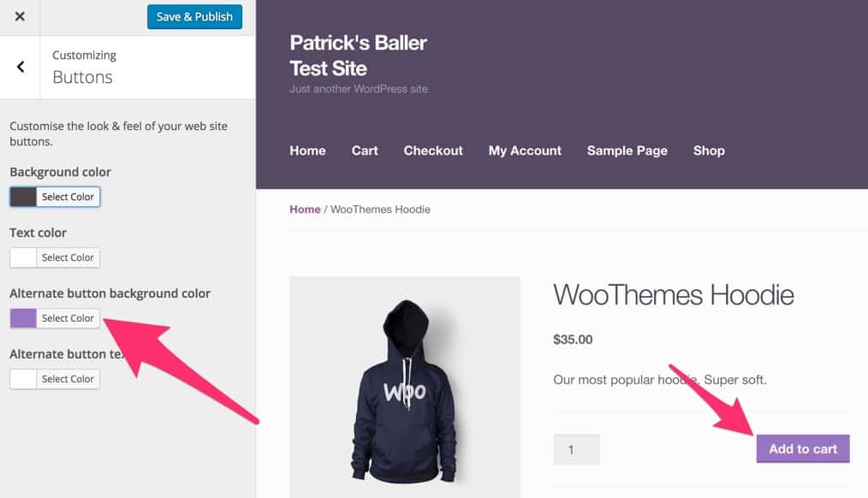Open My Account from the menu
This screenshot has height=498, width=868.
pyautogui.click(x=525, y=151)
